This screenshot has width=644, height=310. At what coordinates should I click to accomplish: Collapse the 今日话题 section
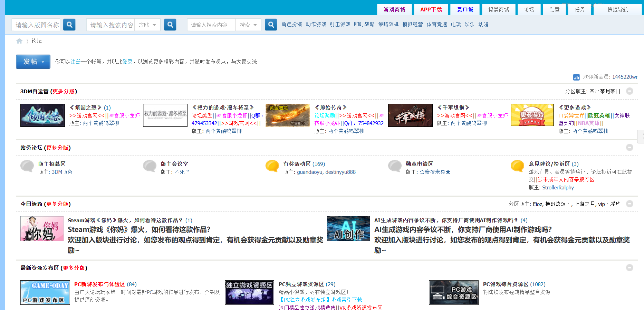pos(629,204)
